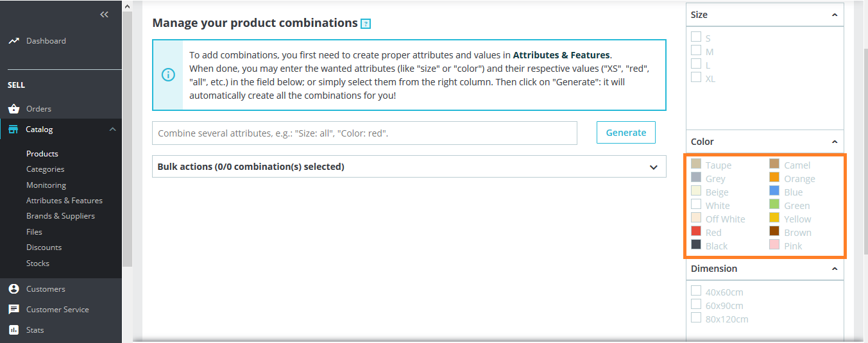The height and width of the screenshot is (343, 868).
Task: Select the Red color swatch
Action: click(x=696, y=232)
